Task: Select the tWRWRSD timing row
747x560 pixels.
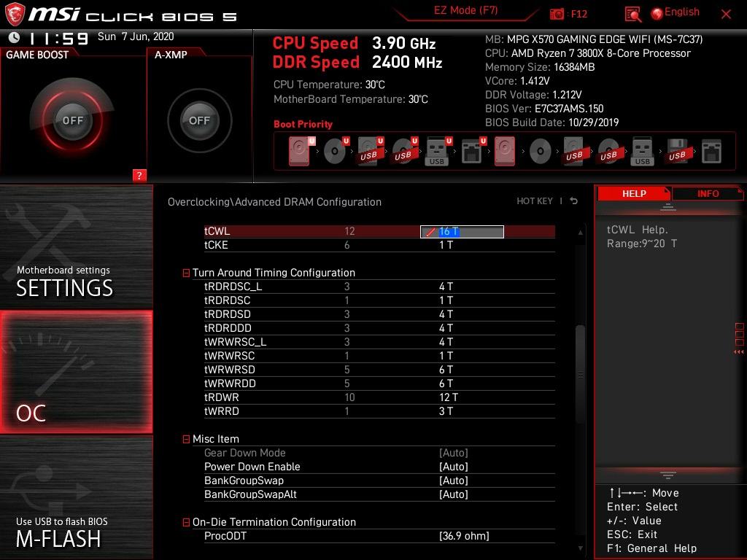Action: (379, 370)
